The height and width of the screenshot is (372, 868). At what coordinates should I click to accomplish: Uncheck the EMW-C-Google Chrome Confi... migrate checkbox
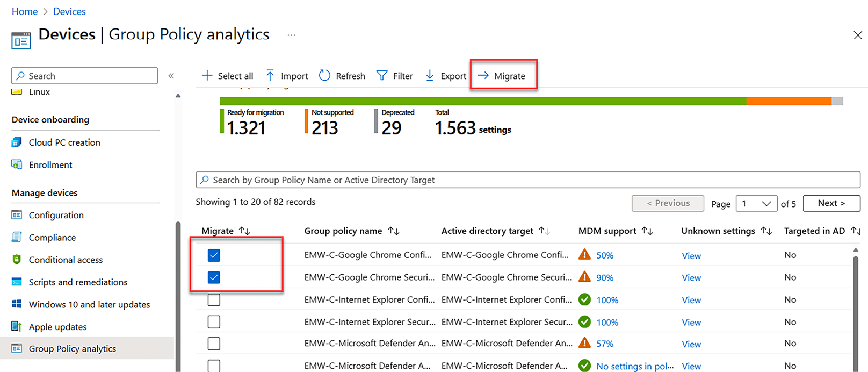[x=214, y=255]
